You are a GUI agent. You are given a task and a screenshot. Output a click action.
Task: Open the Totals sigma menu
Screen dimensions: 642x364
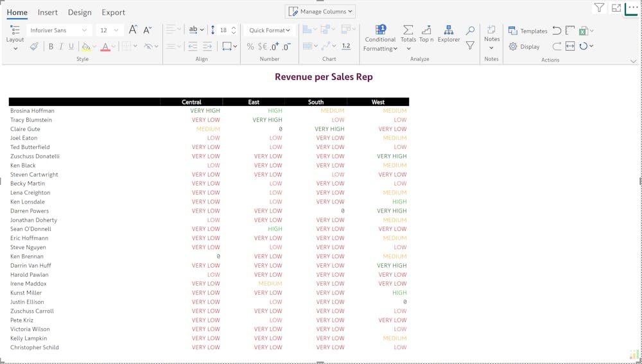[x=408, y=38]
